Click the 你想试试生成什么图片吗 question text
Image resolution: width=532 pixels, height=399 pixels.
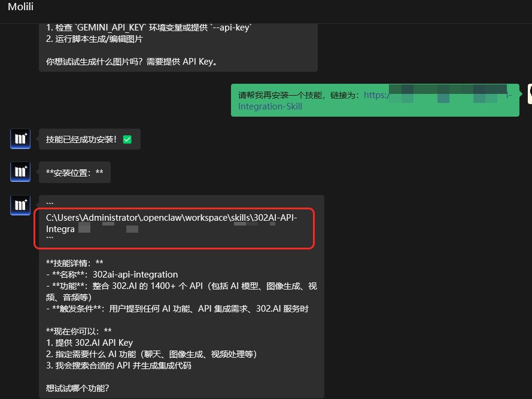tap(96, 60)
